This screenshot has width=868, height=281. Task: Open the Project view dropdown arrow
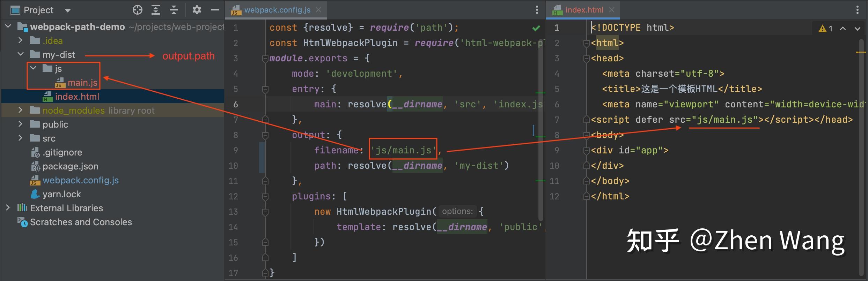tap(68, 10)
